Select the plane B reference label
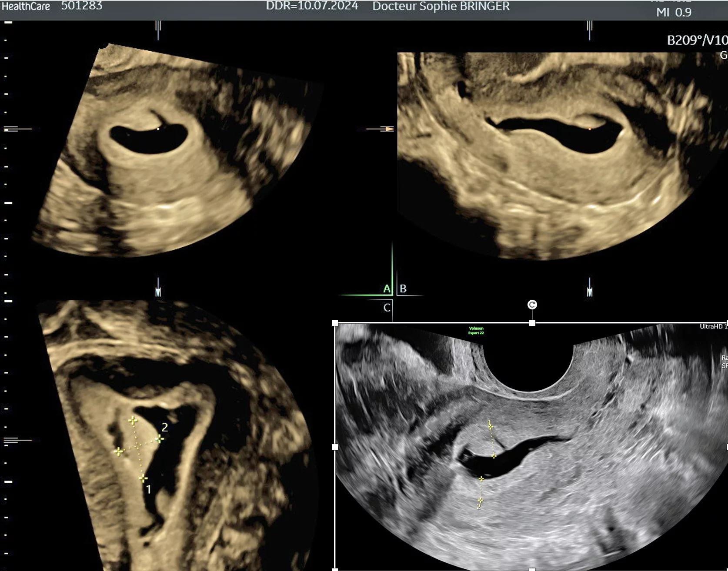 pos(403,289)
